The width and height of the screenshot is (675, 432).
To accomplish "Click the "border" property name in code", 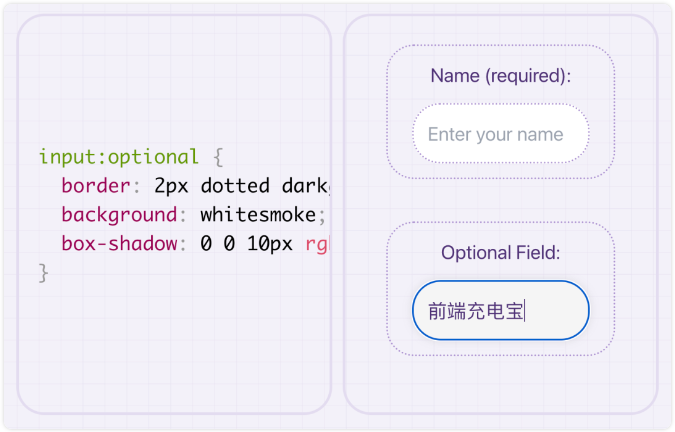I will (96, 186).
